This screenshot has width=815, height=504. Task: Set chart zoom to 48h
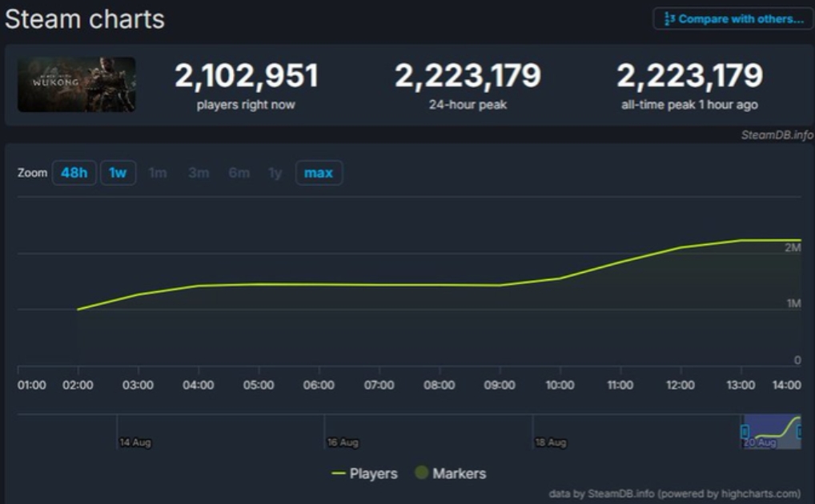click(x=74, y=173)
